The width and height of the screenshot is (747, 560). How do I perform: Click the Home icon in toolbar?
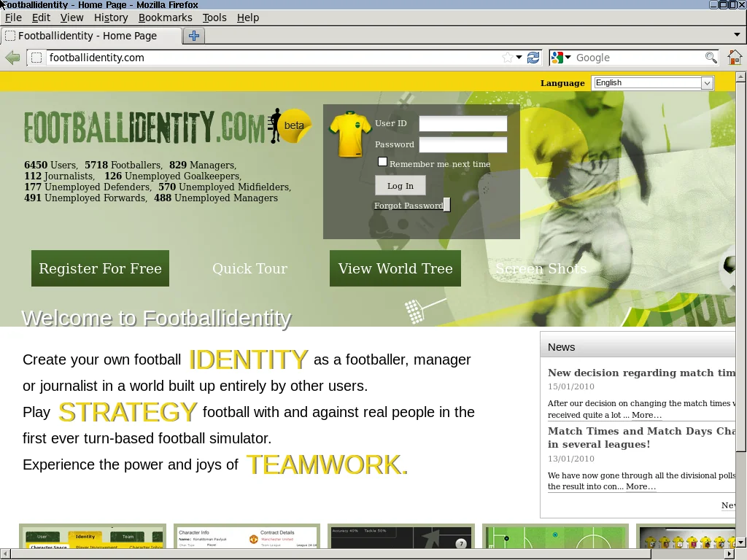point(734,58)
